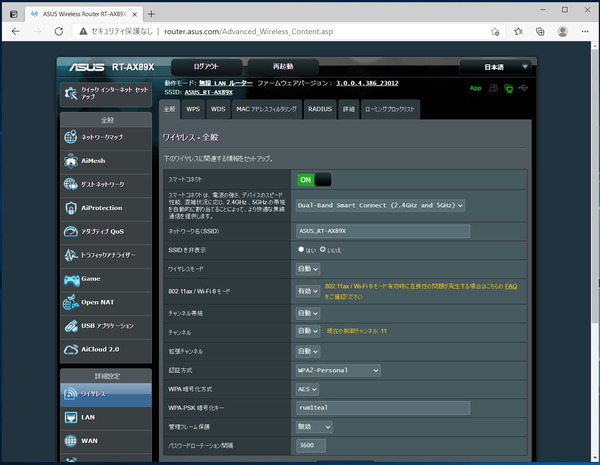Click the green network status icon
The height and width of the screenshot is (465, 600).
tap(508, 88)
